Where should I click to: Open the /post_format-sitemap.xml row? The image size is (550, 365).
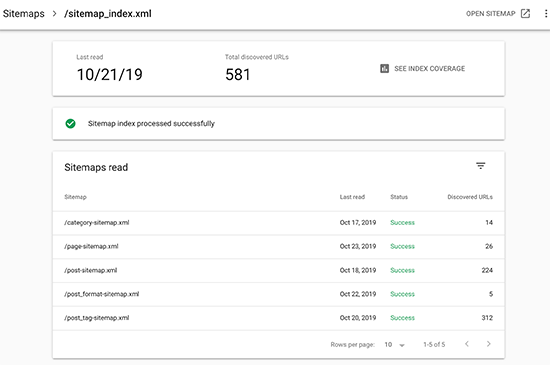coord(279,294)
